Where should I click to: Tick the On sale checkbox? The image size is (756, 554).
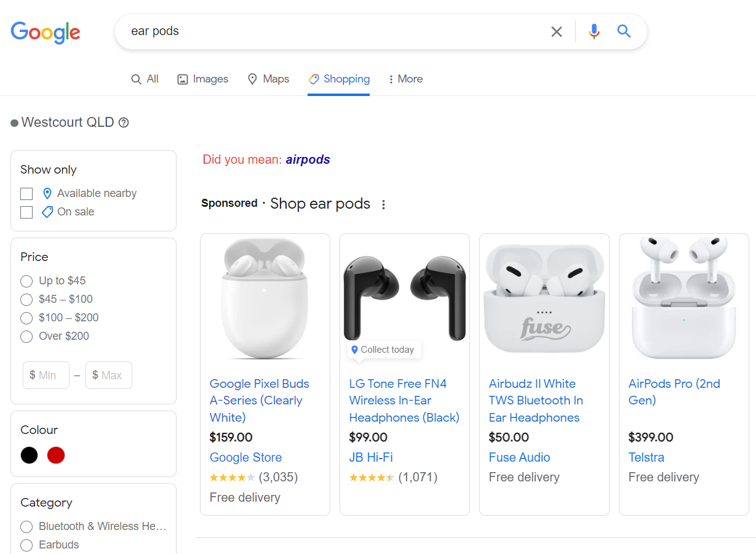point(26,212)
